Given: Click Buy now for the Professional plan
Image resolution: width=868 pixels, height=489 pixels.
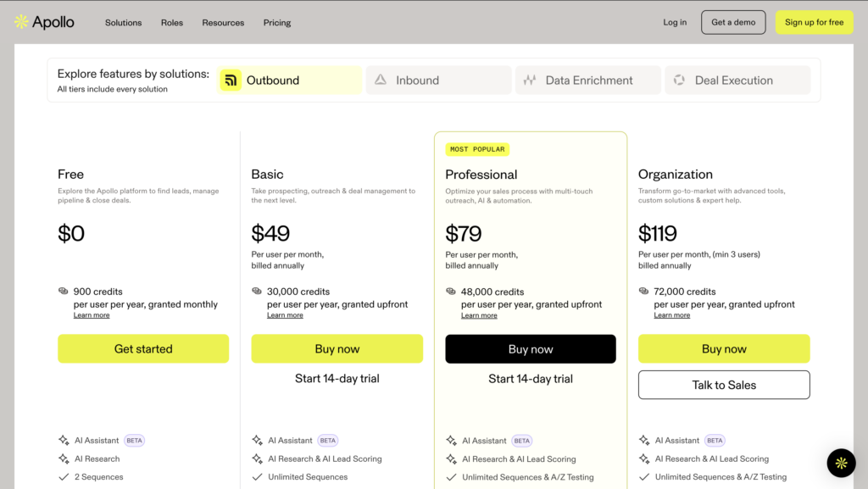Looking at the screenshot, I should [531, 348].
